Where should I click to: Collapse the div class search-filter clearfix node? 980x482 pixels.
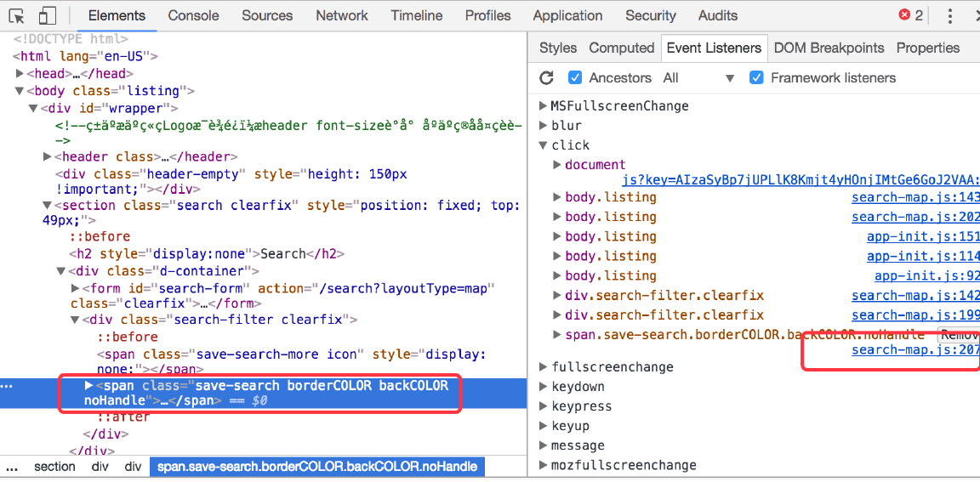click(x=75, y=320)
